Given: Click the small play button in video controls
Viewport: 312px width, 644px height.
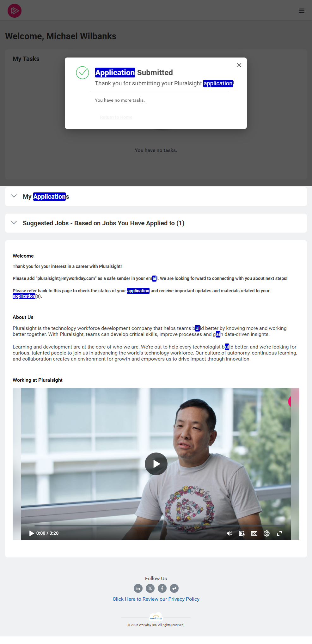Looking at the screenshot, I should coord(31,533).
